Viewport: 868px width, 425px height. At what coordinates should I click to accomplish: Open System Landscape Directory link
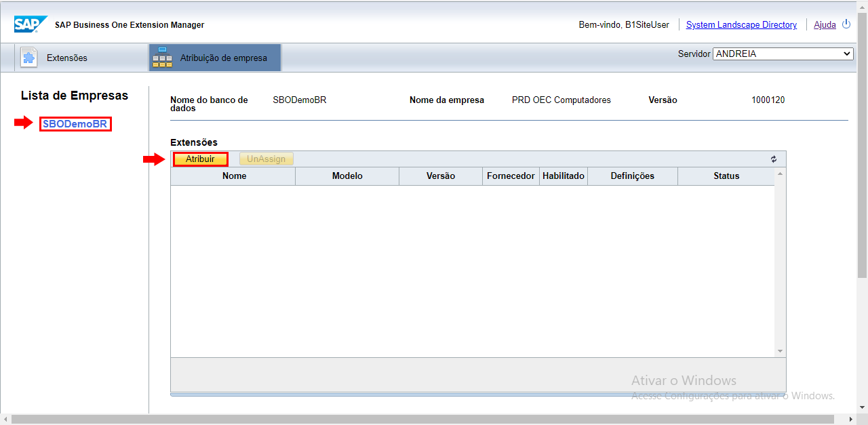[741, 24]
